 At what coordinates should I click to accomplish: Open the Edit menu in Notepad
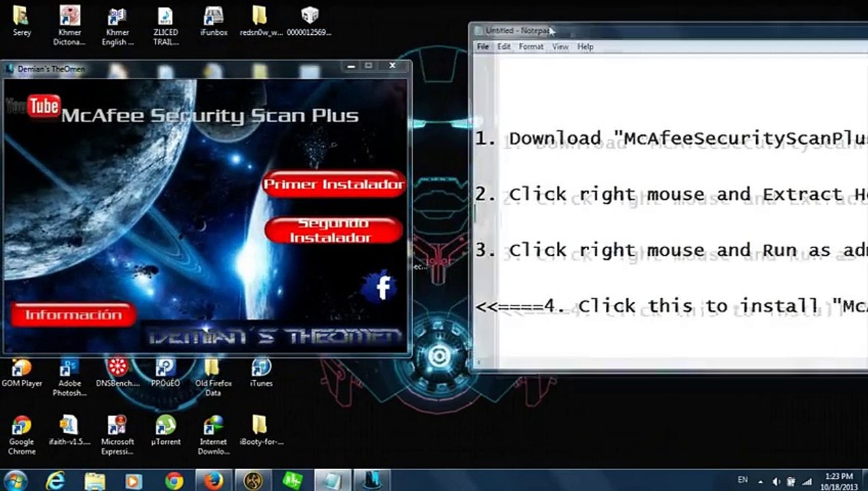[x=504, y=47]
